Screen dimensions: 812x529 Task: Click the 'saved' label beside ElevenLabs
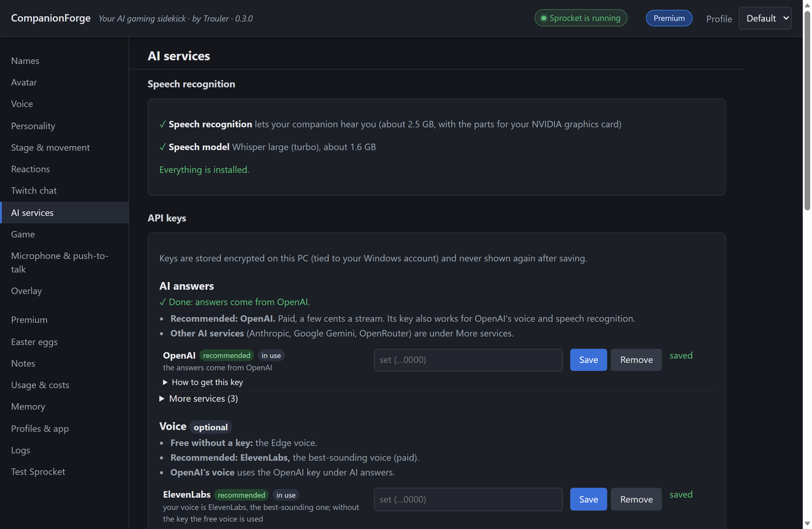pyautogui.click(x=681, y=495)
